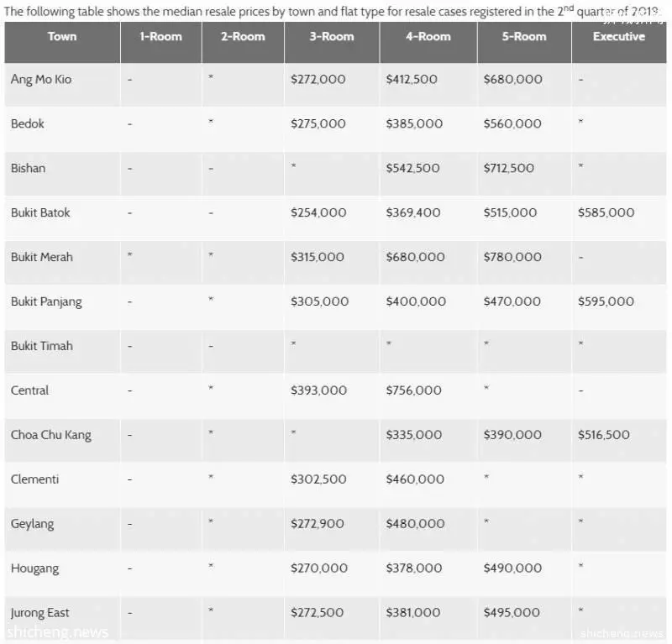
Task: Click Bukit Panjang 3-Room price $305,000
Action: point(320,301)
